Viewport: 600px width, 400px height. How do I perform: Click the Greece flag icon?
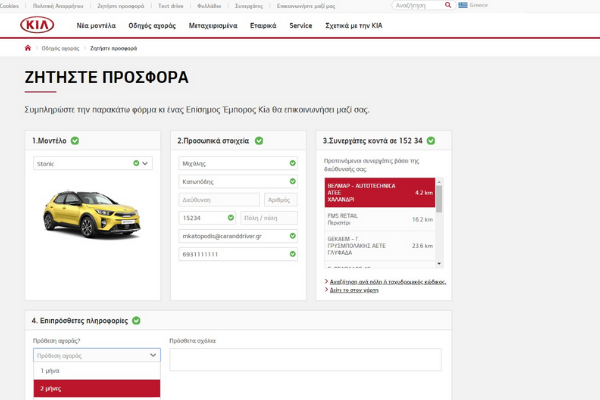(463, 5)
